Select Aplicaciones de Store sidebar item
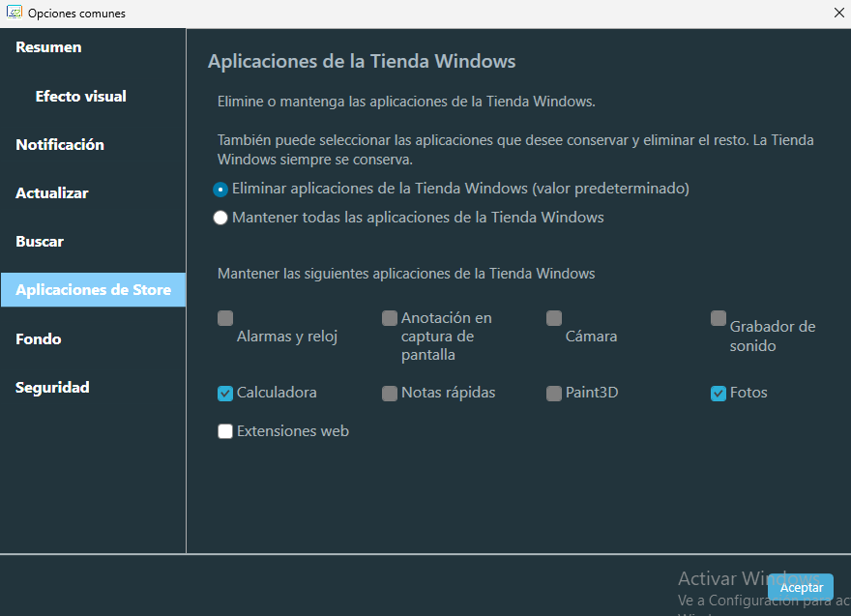Screen dimensions: 851x616 coord(93,290)
